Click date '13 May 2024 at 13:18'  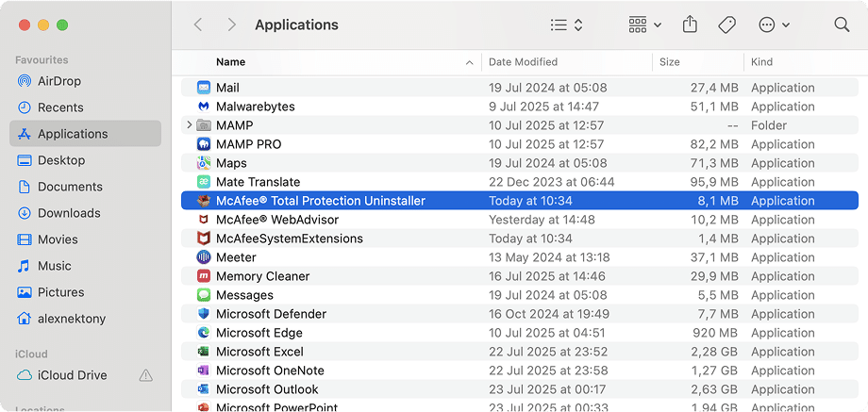point(549,257)
